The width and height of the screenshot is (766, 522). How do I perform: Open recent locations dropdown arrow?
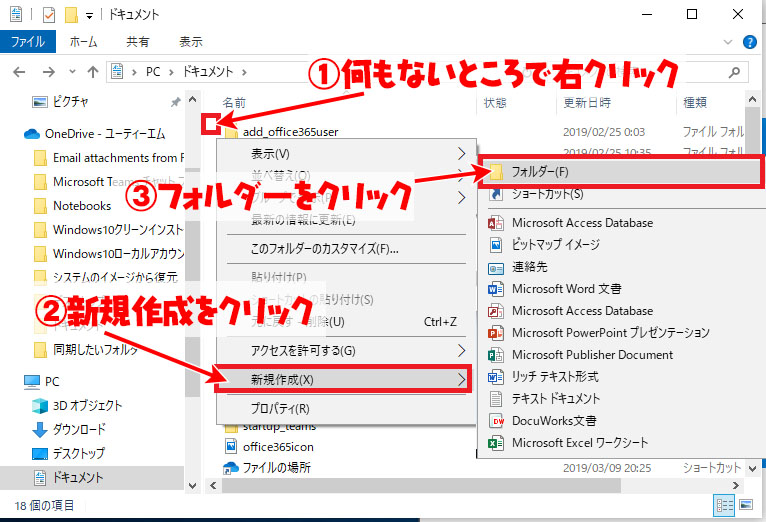(72, 72)
